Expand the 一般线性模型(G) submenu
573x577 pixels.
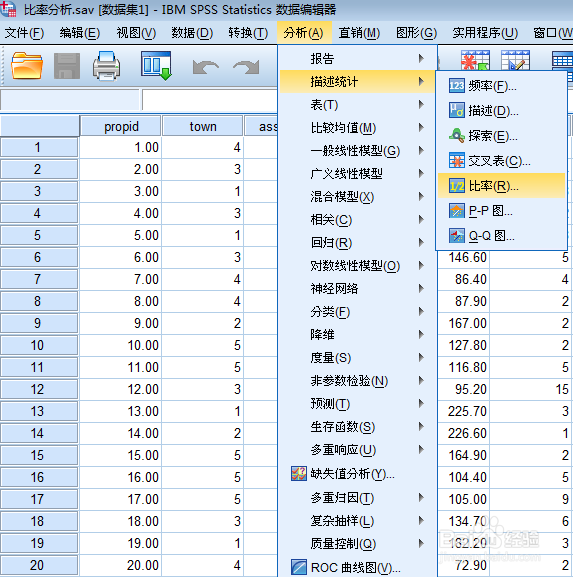[x=358, y=151]
